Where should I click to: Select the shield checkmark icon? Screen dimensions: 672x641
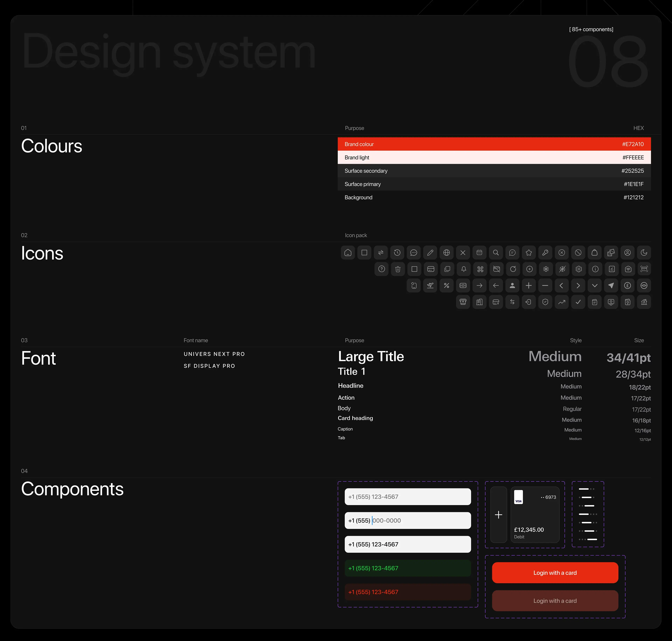point(545,302)
